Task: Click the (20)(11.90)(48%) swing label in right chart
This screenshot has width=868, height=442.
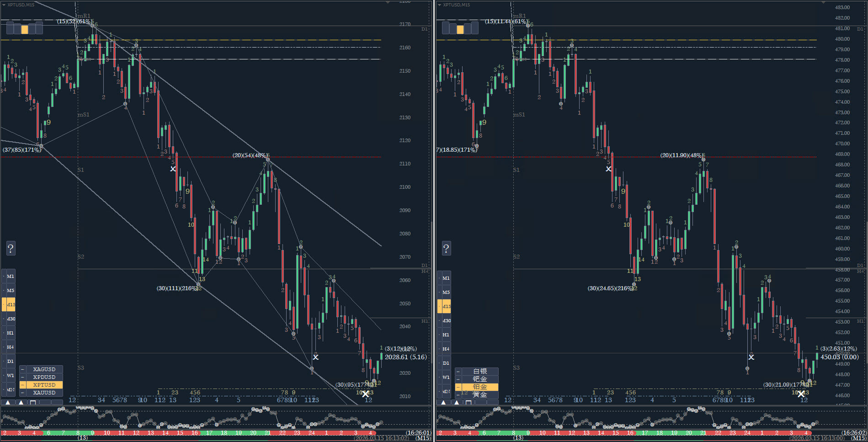Action: click(681, 155)
